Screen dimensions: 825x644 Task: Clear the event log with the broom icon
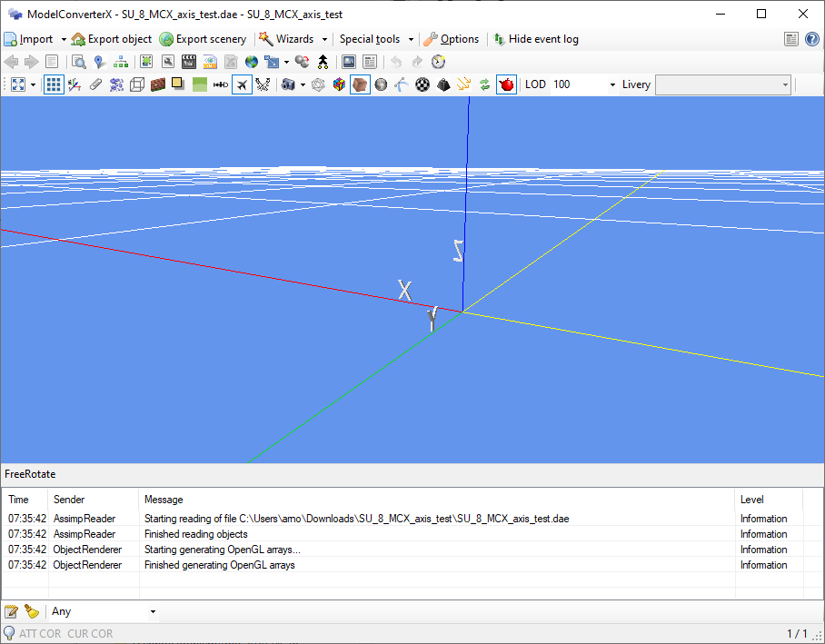point(32,611)
